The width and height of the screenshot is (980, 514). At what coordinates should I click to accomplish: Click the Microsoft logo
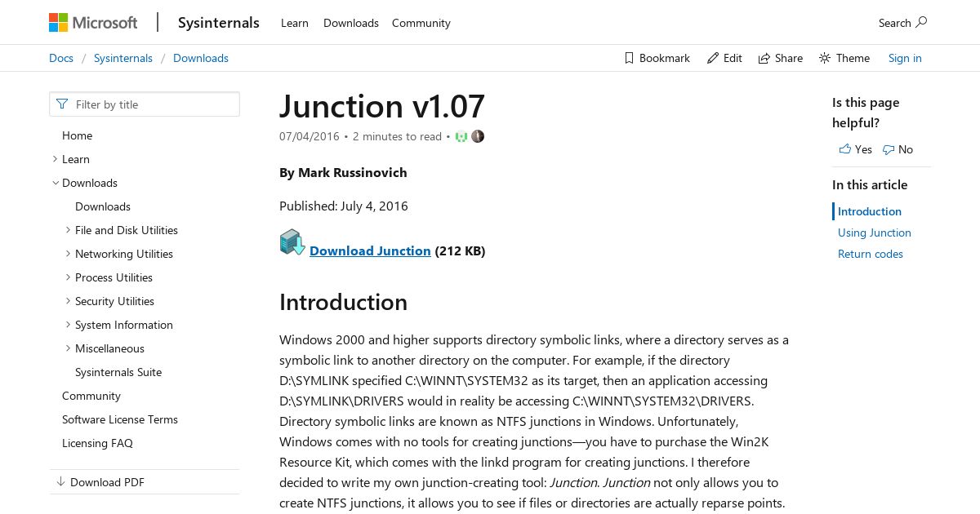click(93, 23)
